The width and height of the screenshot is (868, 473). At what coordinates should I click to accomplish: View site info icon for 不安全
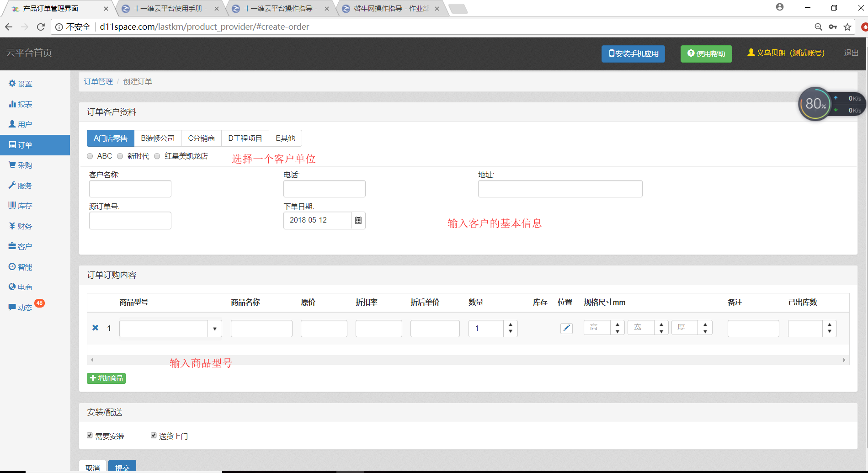click(x=59, y=27)
